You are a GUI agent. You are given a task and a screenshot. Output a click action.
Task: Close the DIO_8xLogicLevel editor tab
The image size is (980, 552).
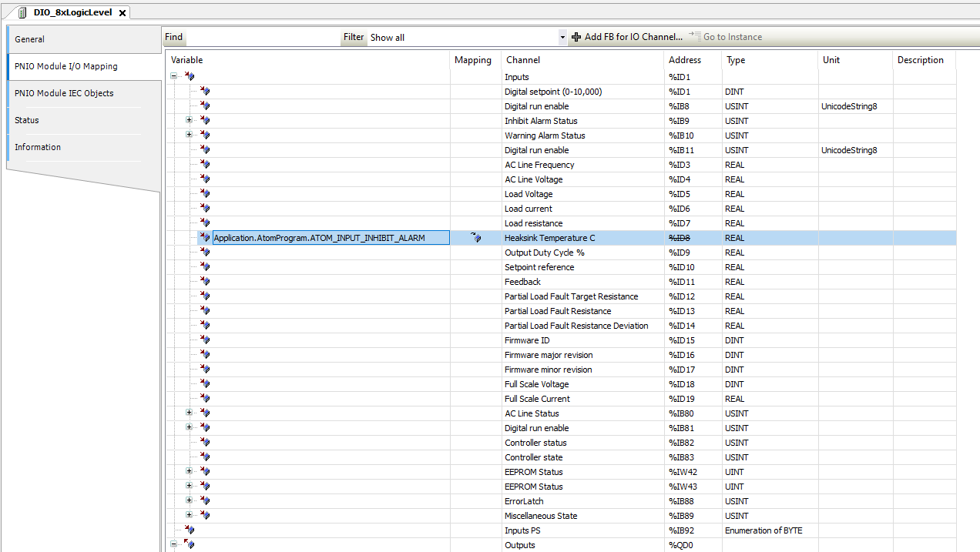click(122, 13)
